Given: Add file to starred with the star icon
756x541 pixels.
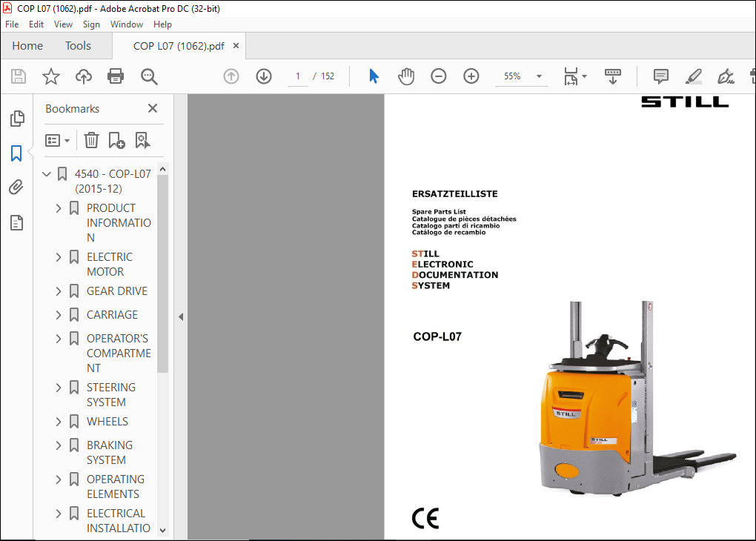Looking at the screenshot, I should click(x=50, y=76).
